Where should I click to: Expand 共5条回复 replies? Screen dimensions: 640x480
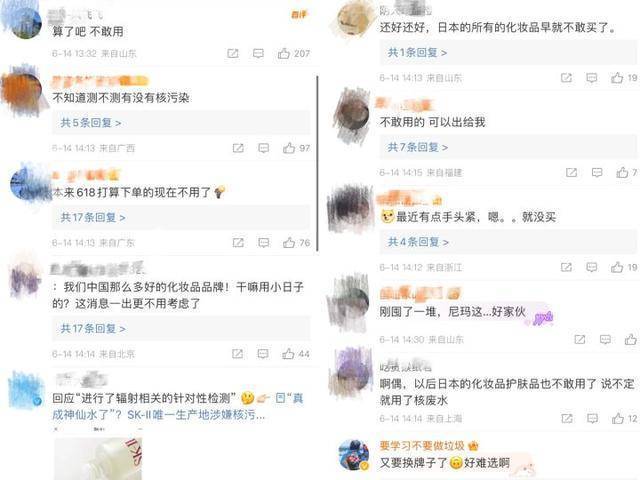point(91,122)
